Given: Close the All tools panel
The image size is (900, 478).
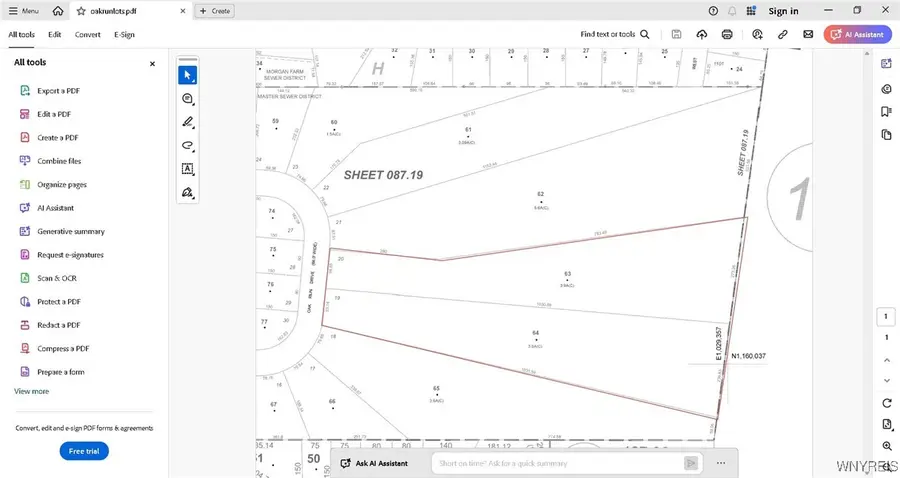Looking at the screenshot, I should tap(152, 63).
